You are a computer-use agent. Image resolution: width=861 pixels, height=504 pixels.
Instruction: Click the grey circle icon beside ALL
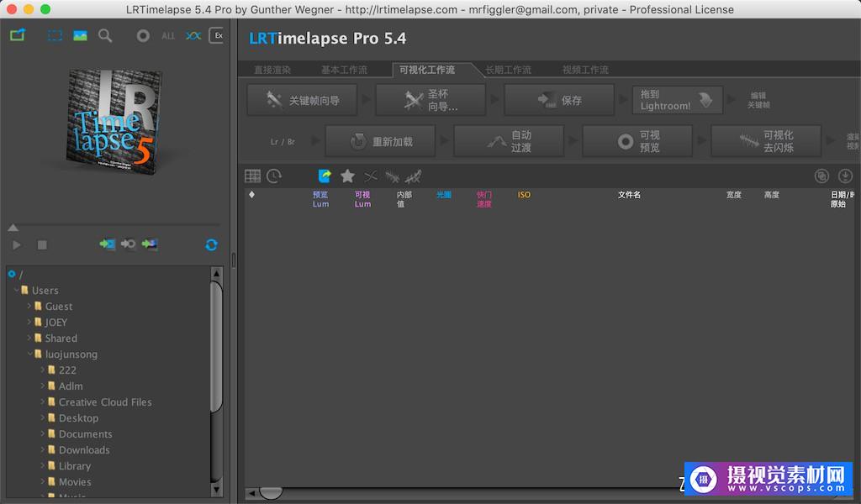pos(143,36)
